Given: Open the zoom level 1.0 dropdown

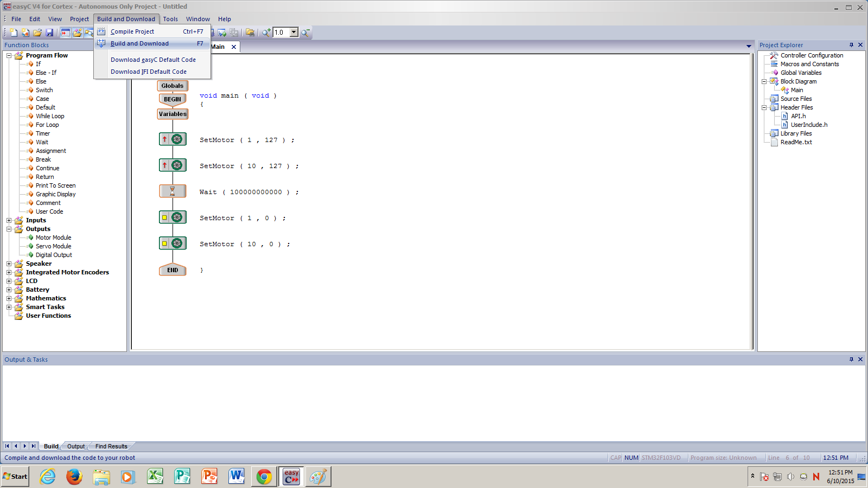Looking at the screenshot, I should (294, 33).
